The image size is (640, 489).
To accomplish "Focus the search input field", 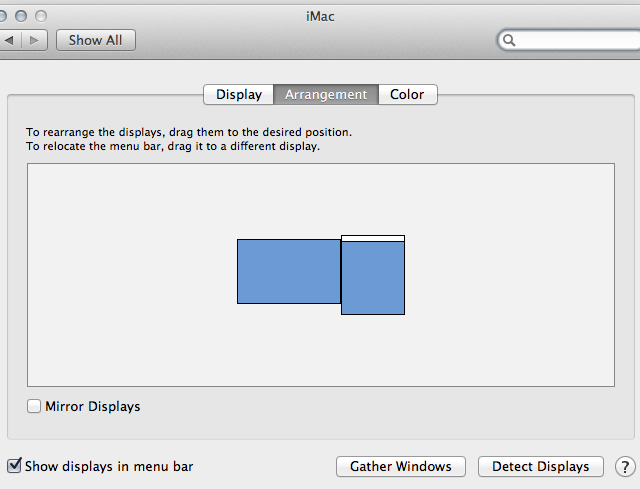I will coord(575,41).
